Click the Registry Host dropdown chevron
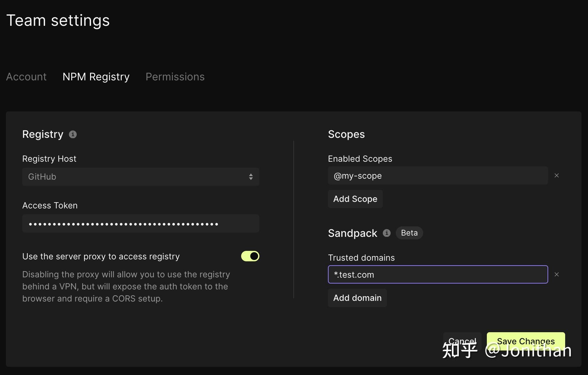588x375 pixels. [251, 177]
